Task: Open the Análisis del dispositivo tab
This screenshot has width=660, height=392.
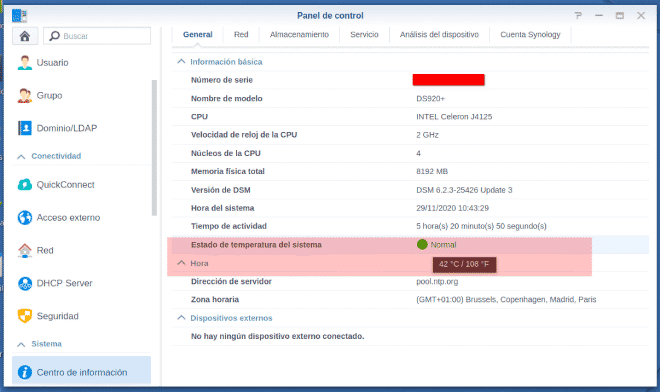Action: (439, 35)
